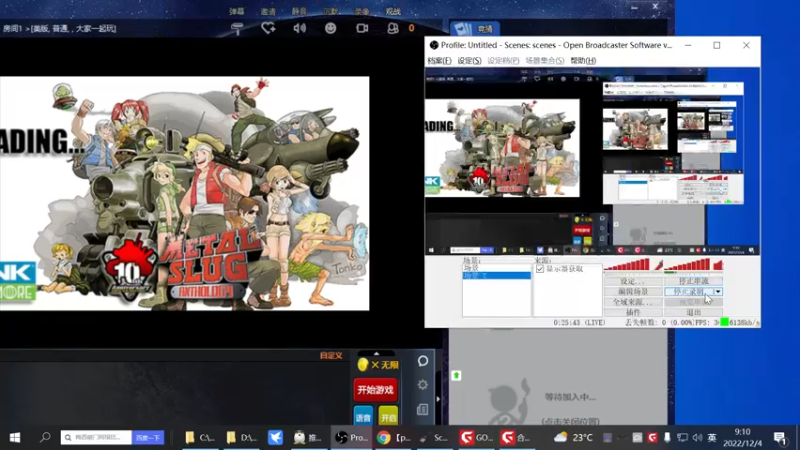Open the notification center icon

[779, 437]
